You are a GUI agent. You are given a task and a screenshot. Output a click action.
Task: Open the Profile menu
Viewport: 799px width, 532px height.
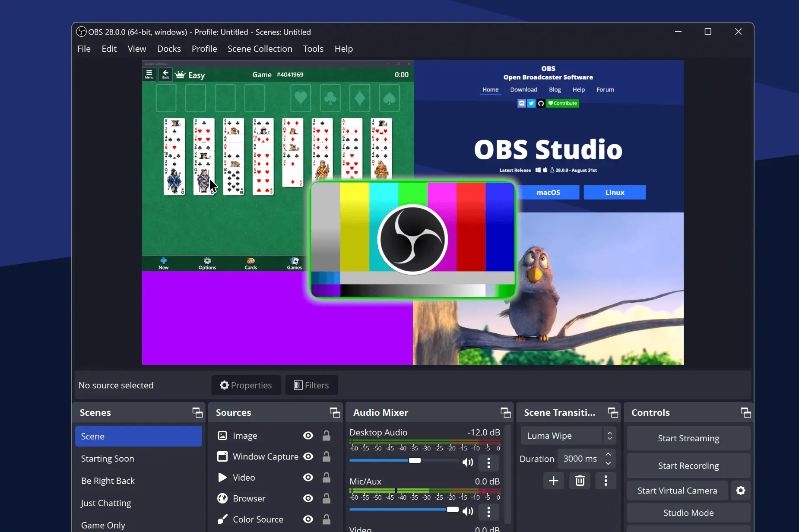pos(204,49)
